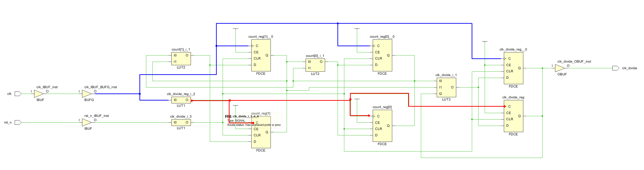The width and height of the screenshot is (644, 170).
Task: Click the I1 pin of count[1]_i_1
Action: (x=175, y=62)
